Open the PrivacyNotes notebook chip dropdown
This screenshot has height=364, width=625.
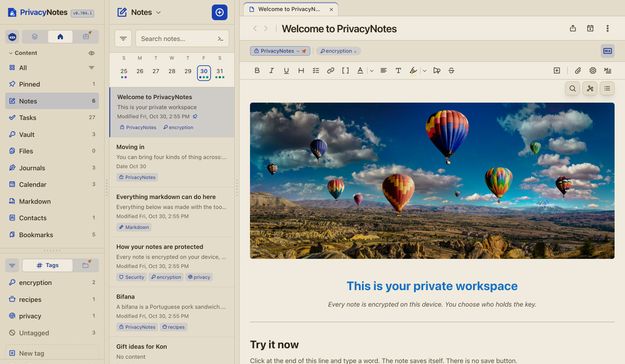[x=298, y=51]
